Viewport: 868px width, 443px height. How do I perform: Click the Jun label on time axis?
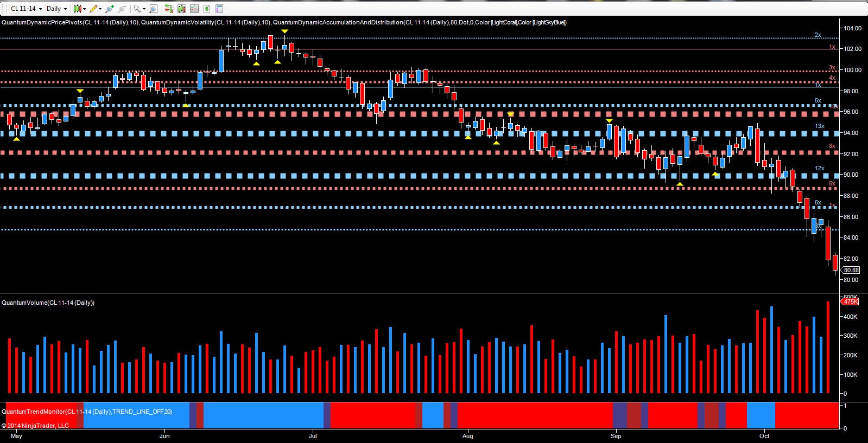[164, 436]
